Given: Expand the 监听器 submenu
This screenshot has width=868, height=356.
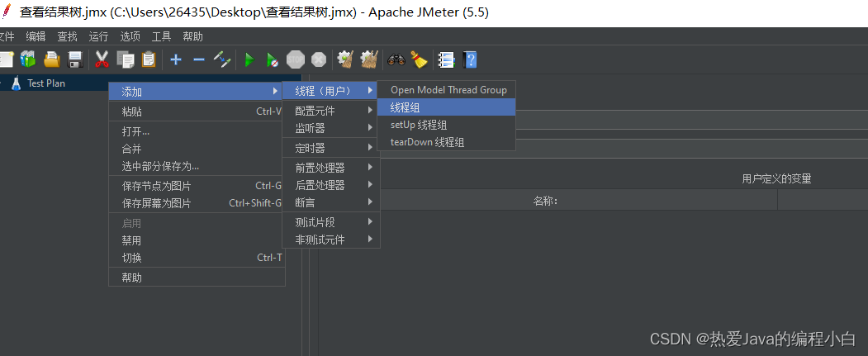Looking at the screenshot, I should tap(331, 128).
